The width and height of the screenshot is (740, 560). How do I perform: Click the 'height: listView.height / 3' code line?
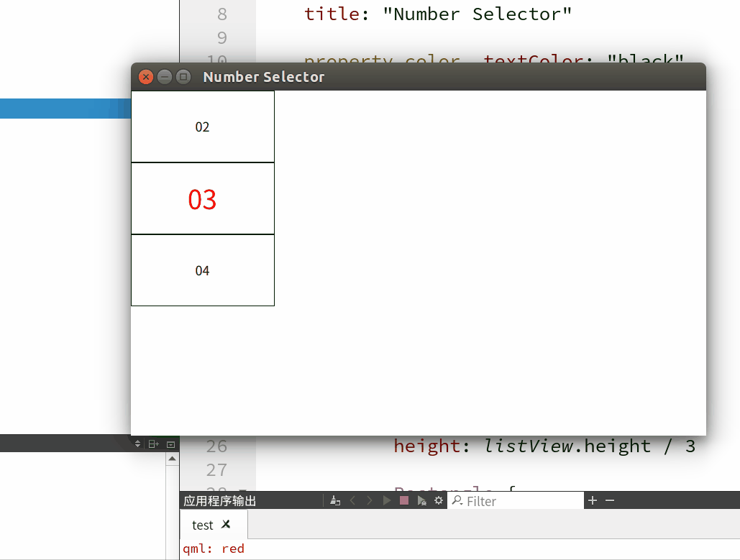(544, 446)
